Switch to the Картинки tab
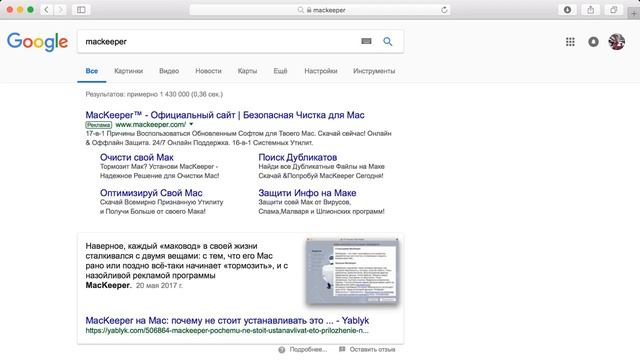The width and height of the screenshot is (640, 360). (129, 71)
